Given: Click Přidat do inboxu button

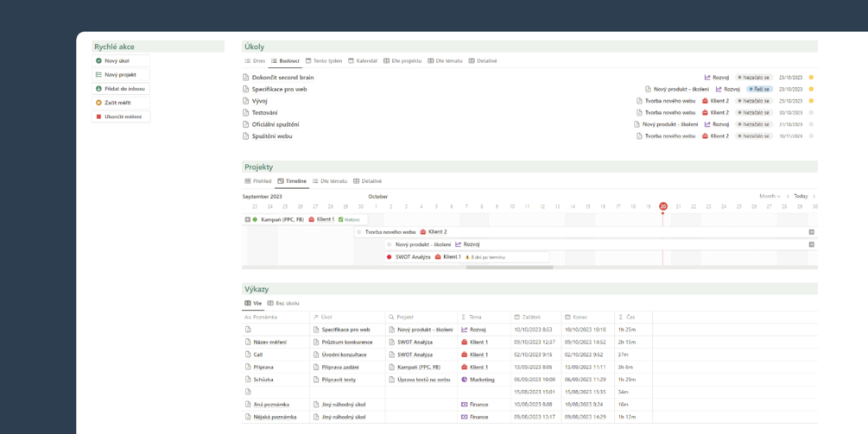Looking at the screenshot, I should [x=121, y=89].
